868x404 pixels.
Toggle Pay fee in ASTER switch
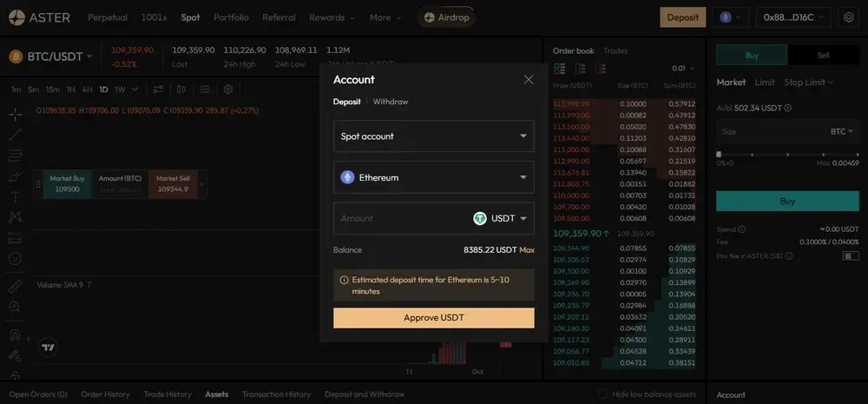click(851, 256)
